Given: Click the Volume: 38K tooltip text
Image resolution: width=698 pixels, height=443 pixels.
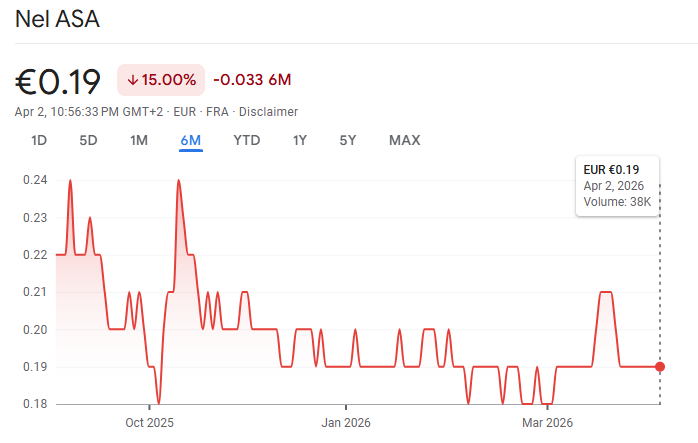Looking at the screenshot, I should [617, 202].
